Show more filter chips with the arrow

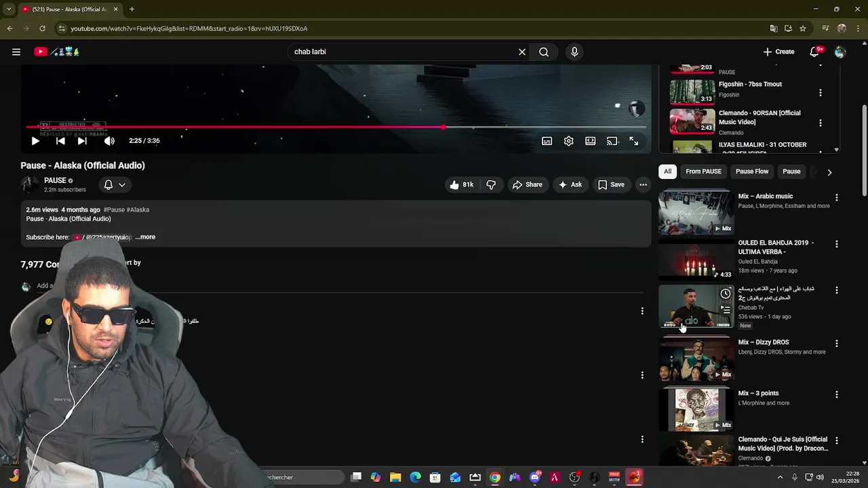tap(829, 172)
